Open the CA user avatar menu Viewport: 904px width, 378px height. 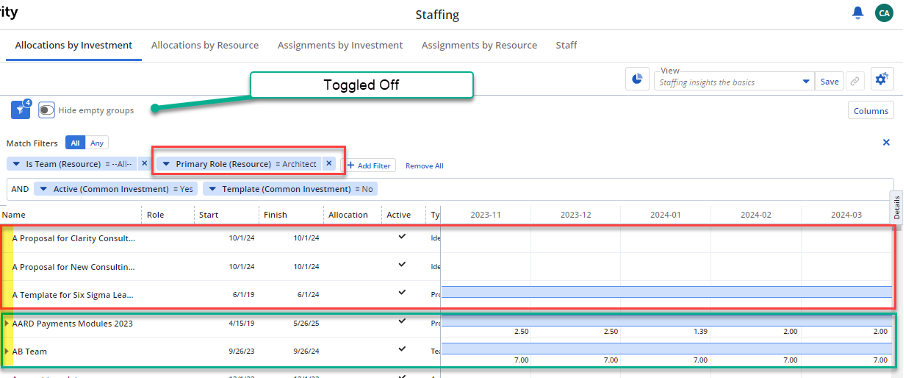pyautogui.click(x=884, y=13)
